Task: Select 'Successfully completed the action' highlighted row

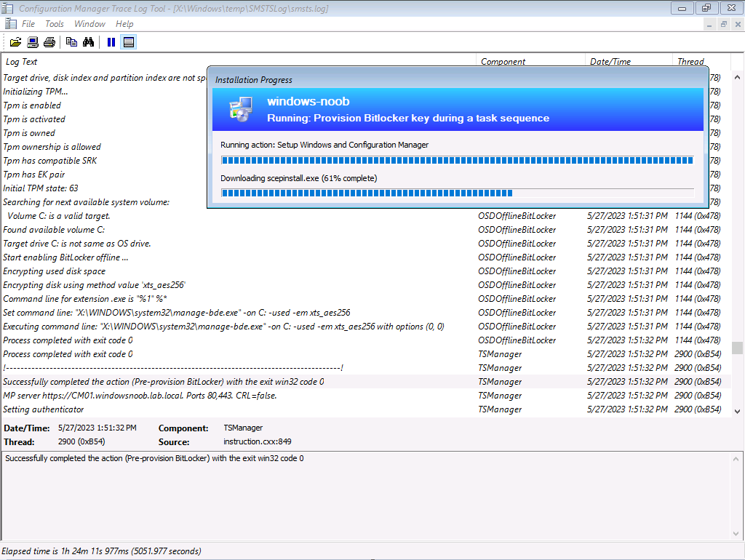Action: [x=366, y=381]
